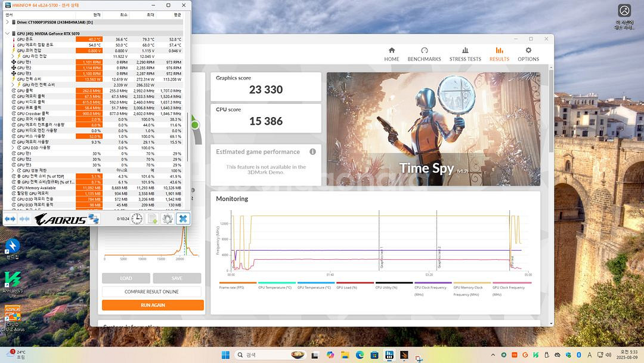Click the HWiNFO reset clock icon
The height and width of the screenshot is (363, 644).
[x=137, y=219]
